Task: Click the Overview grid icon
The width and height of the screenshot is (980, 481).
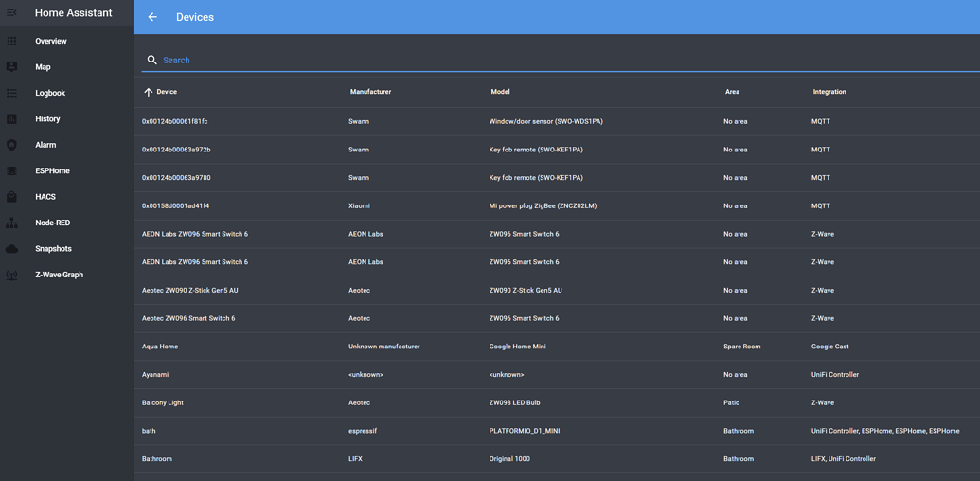Action: (11, 42)
